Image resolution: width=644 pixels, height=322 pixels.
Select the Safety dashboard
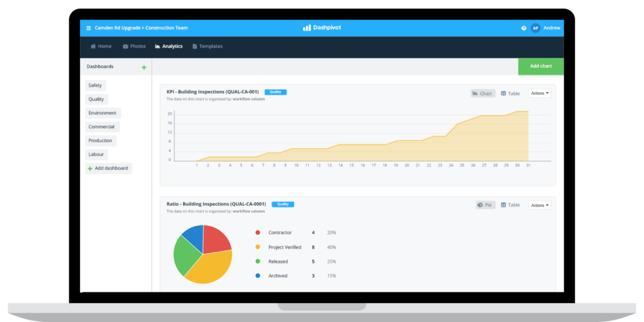point(96,86)
